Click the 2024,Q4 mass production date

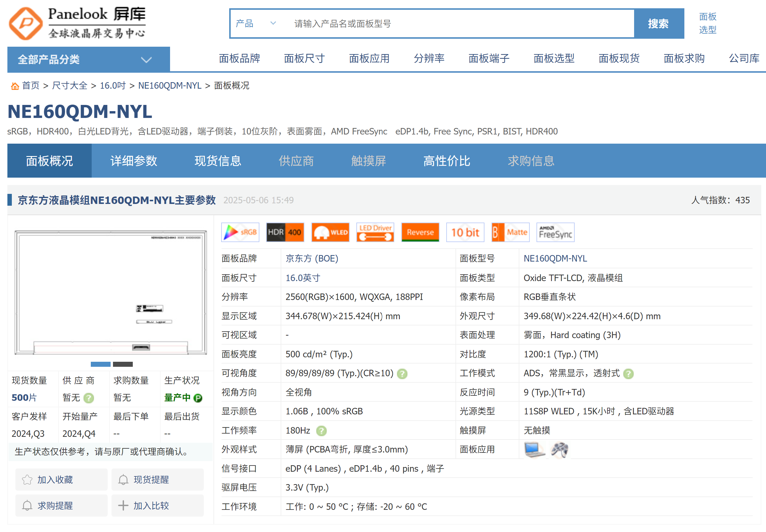(79, 434)
